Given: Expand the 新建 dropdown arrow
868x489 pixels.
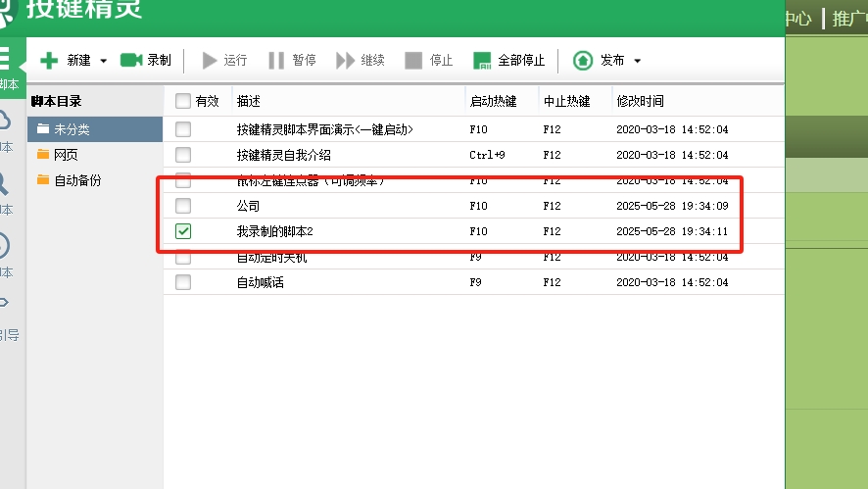Looking at the screenshot, I should [x=103, y=61].
